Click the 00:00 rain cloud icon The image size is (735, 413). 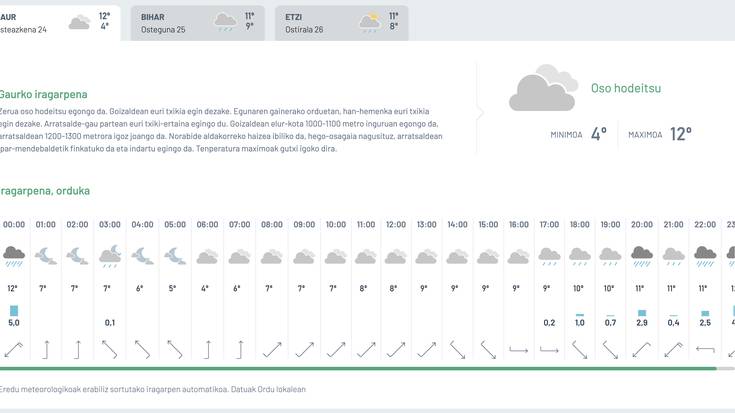pos(14,256)
